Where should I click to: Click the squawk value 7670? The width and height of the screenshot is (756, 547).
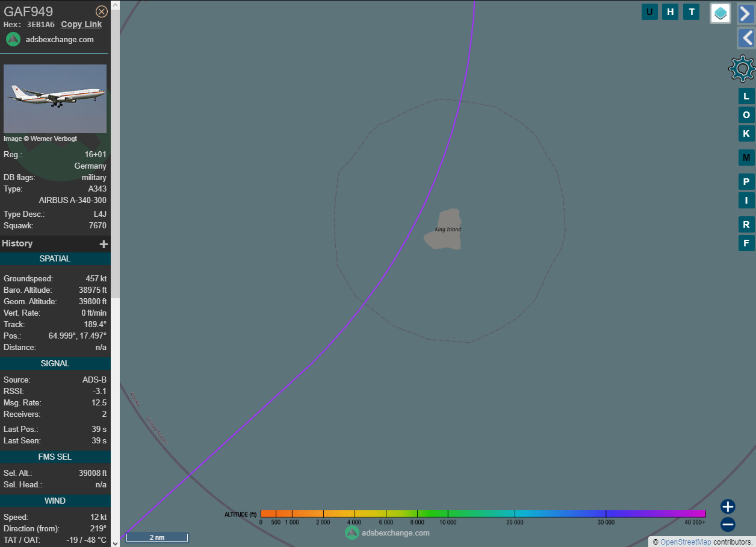click(98, 226)
